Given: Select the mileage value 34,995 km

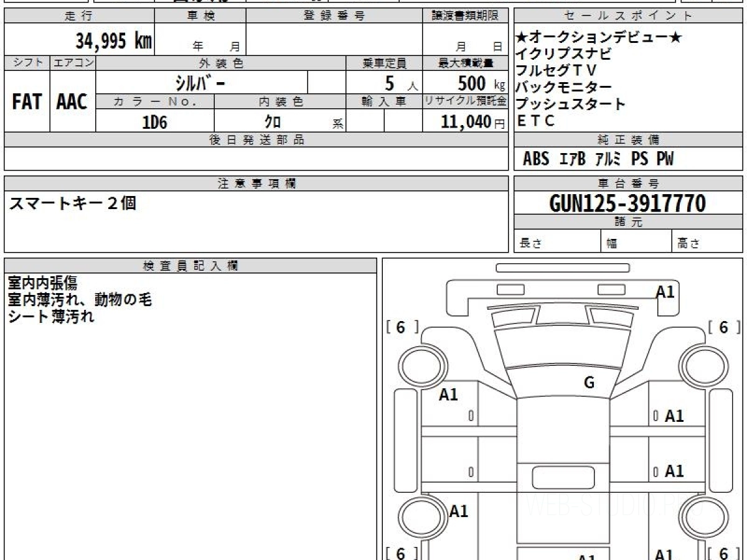Looking at the screenshot, I should pos(113,41).
